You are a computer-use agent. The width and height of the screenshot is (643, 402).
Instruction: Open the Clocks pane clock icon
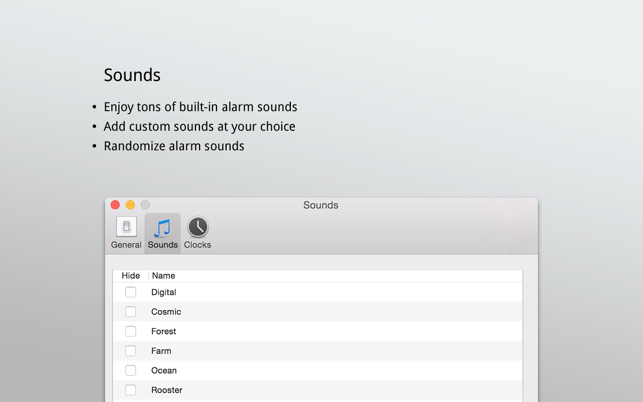198,227
